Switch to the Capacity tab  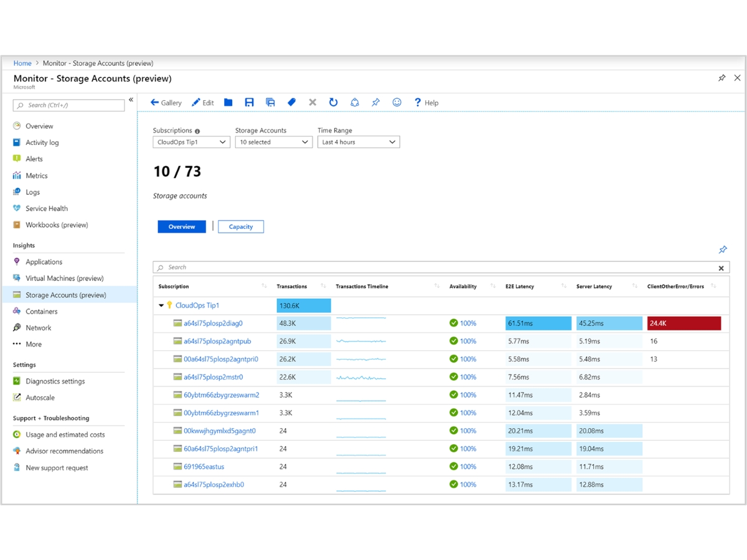241,226
